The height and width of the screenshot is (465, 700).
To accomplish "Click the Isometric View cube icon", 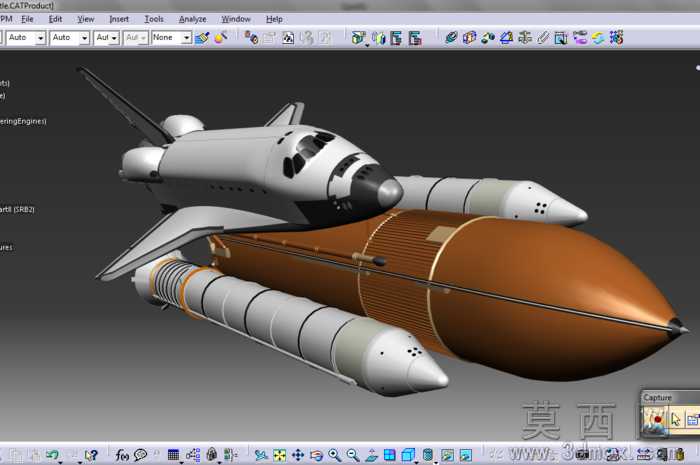I will pyautogui.click(x=408, y=455).
